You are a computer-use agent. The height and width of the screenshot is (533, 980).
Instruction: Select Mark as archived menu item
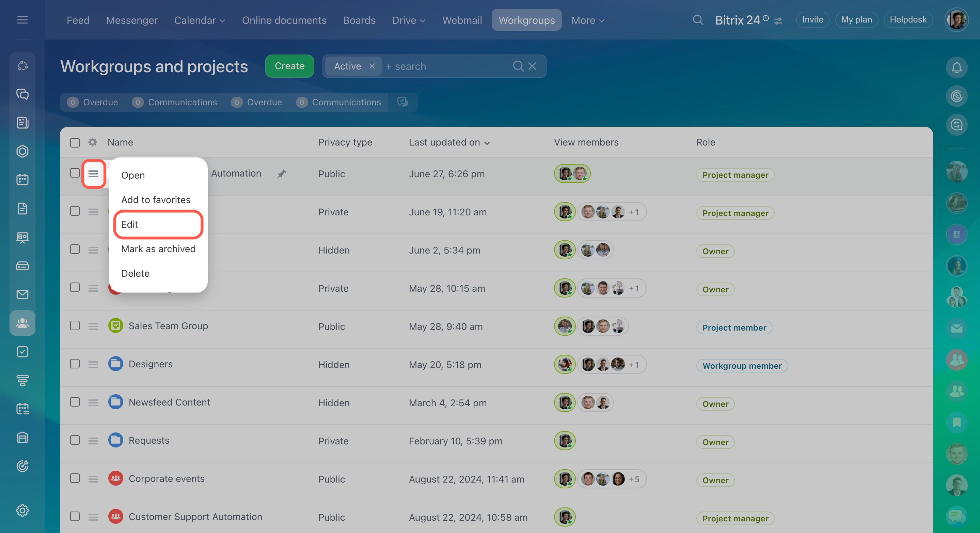click(158, 249)
